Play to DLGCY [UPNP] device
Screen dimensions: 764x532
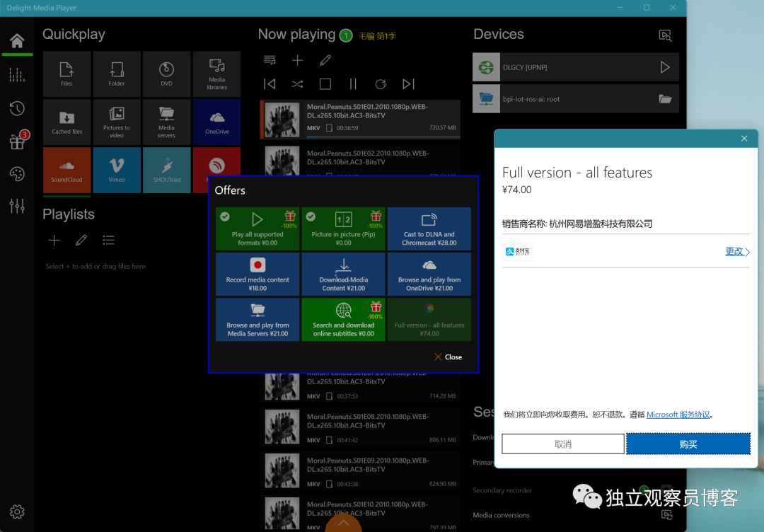pos(665,67)
